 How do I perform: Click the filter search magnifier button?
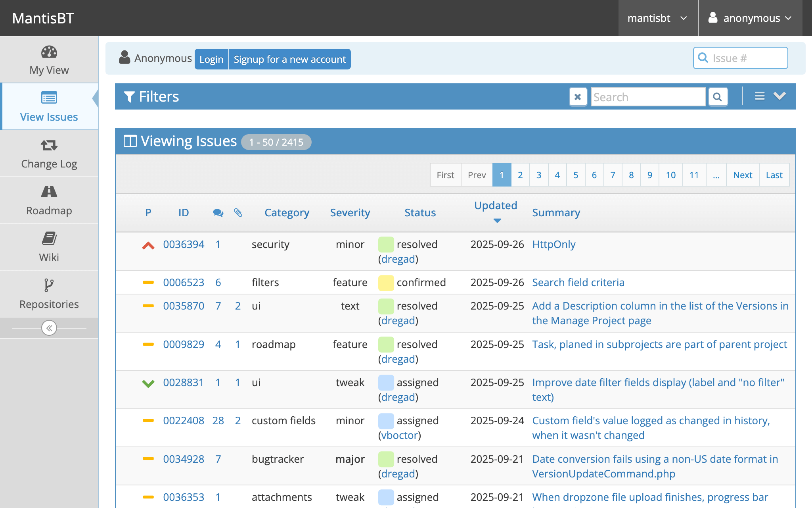point(717,97)
